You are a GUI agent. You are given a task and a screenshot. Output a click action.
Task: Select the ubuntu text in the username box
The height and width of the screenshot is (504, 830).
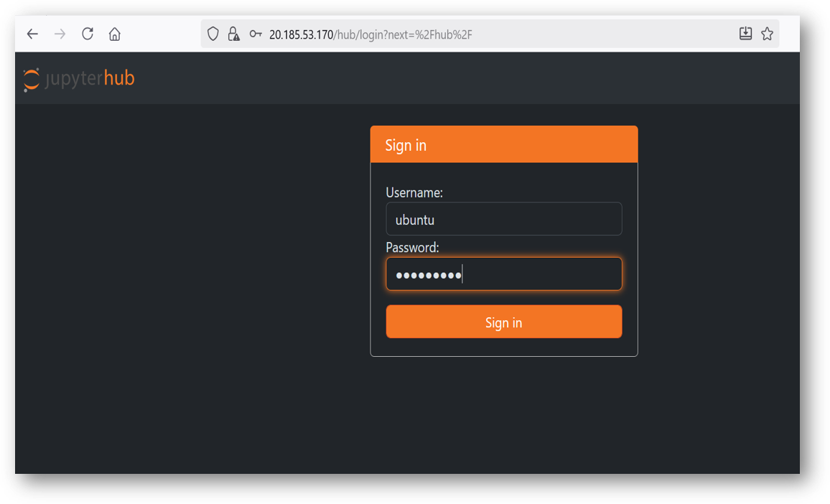[x=414, y=219]
